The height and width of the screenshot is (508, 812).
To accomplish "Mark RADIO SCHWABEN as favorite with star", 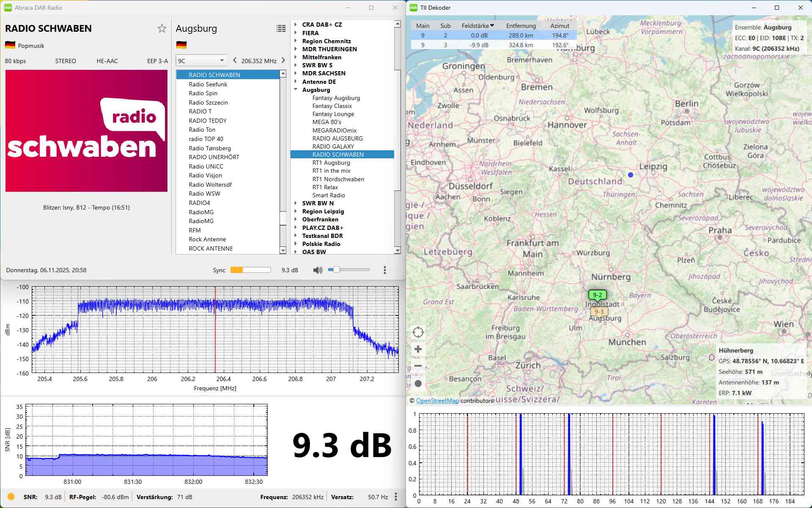I will 162,29.
